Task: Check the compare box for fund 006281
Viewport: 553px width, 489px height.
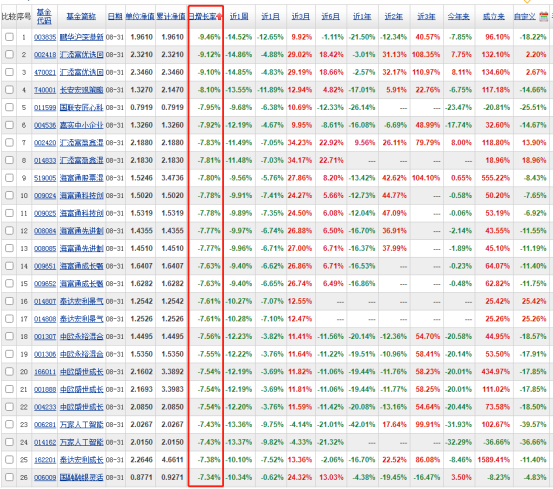Action: pyautogui.click(x=9, y=424)
